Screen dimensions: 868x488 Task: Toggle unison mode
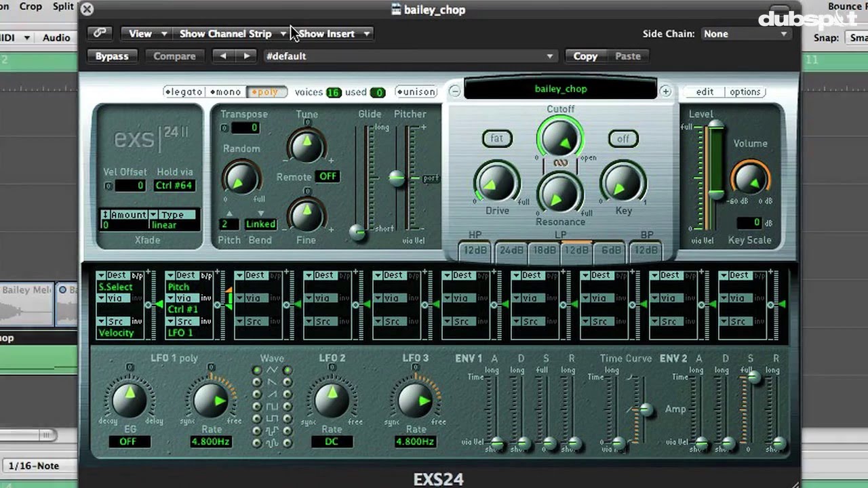point(416,92)
